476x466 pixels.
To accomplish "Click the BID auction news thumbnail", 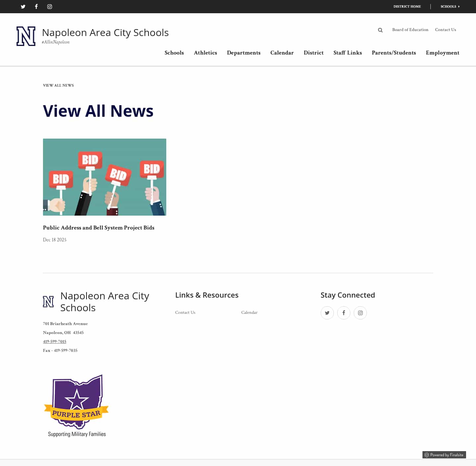I will pos(104,177).
